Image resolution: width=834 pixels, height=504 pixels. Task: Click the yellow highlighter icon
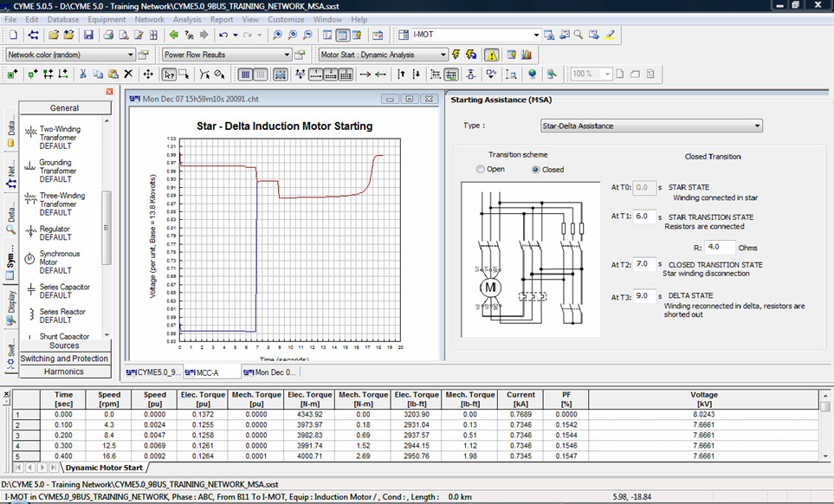tap(610, 36)
